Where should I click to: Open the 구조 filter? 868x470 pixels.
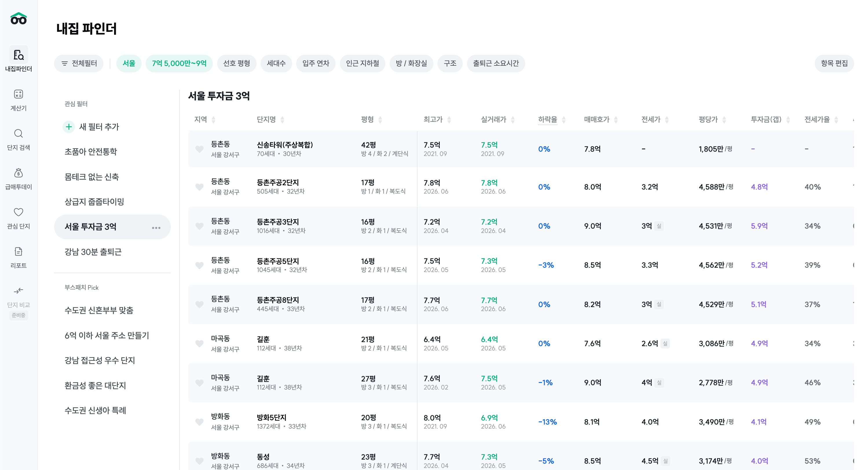(450, 63)
